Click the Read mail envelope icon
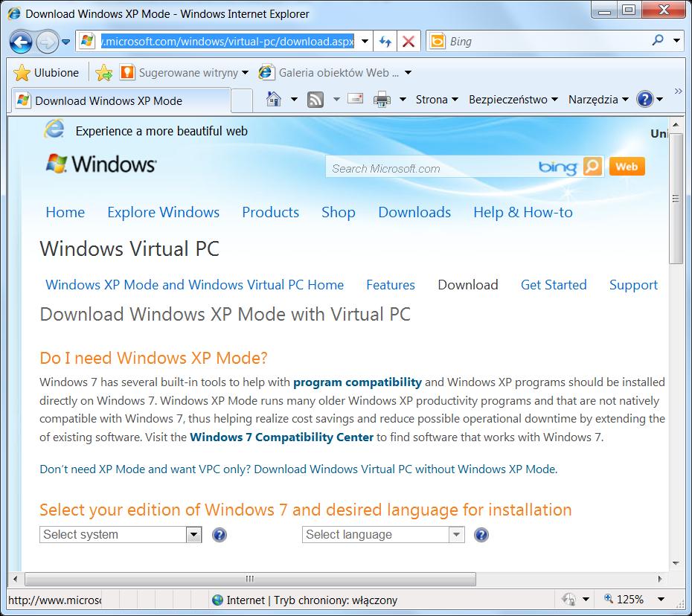692x616 pixels. [355, 98]
